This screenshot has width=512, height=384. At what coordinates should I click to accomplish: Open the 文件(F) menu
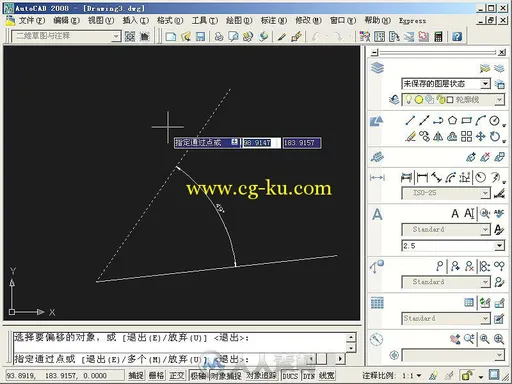click(x=31, y=21)
